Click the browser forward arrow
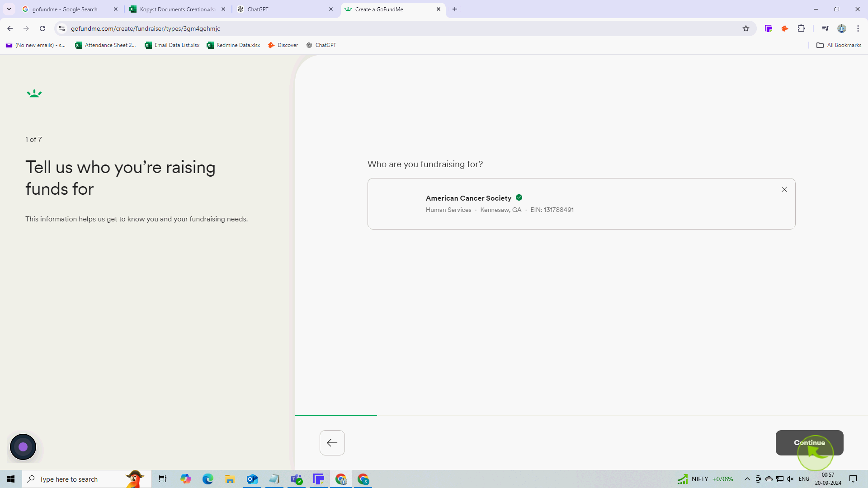The width and height of the screenshot is (868, 488). pyautogui.click(x=26, y=28)
